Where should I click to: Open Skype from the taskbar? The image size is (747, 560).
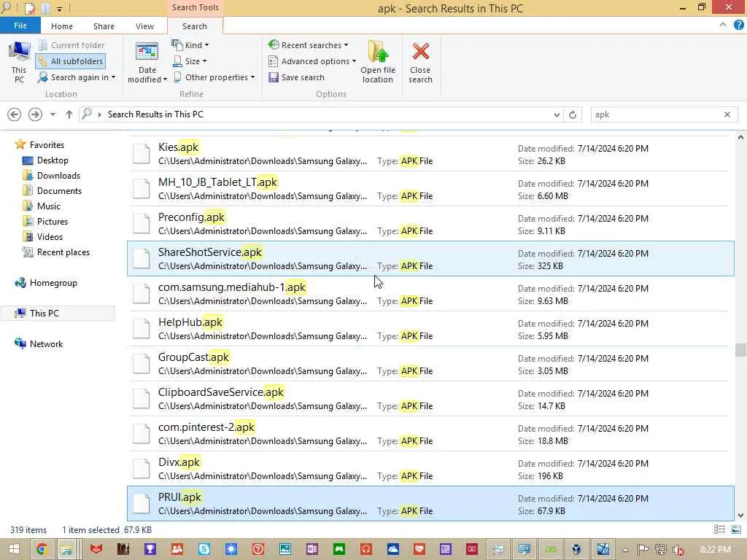pyautogui.click(x=204, y=549)
